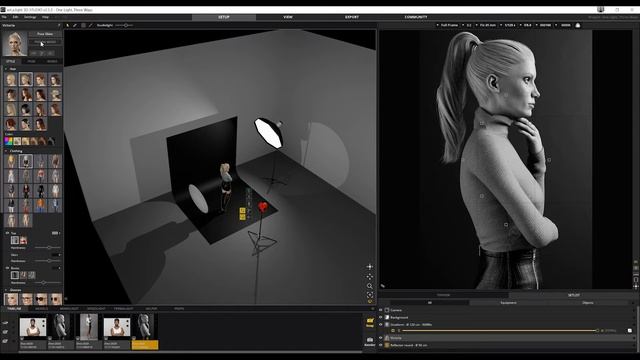Click the Pose Mixer button
The width and height of the screenshot is (640, 360).
(45, 34)
